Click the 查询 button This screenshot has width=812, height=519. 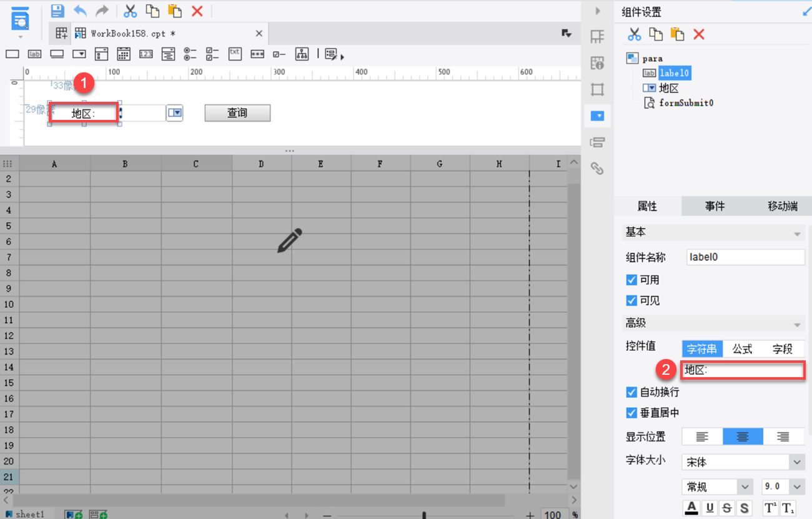(x=237, y=113)
